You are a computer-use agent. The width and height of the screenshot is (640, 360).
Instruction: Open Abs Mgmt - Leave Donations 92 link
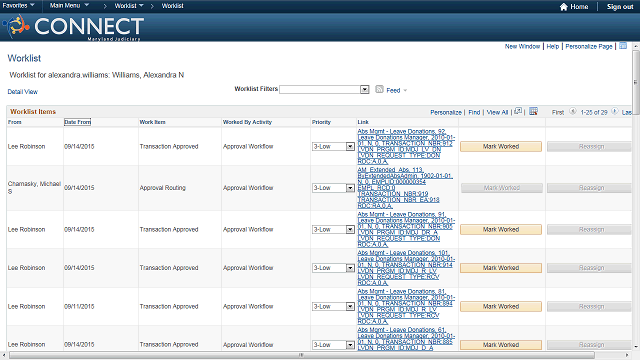[x=406, y=147]
